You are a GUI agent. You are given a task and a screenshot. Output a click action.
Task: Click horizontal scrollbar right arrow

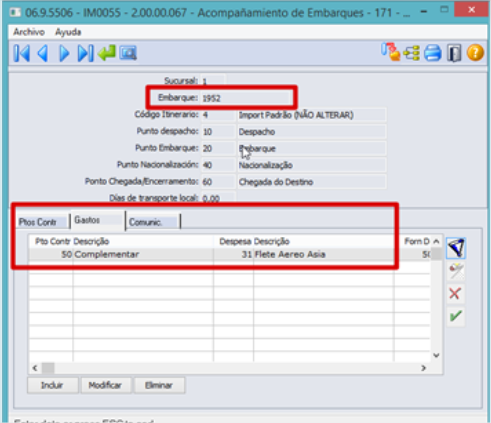[x=424, y=368]
